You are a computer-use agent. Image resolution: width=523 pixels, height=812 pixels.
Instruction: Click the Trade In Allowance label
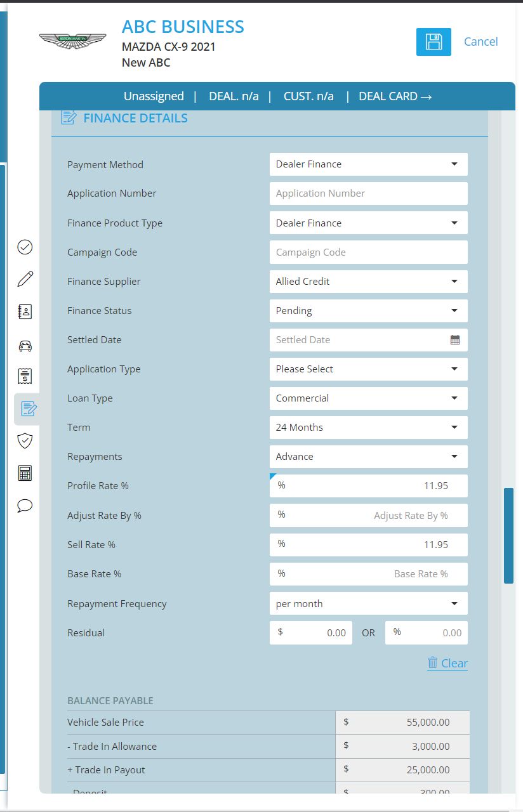tap(112, 747)
